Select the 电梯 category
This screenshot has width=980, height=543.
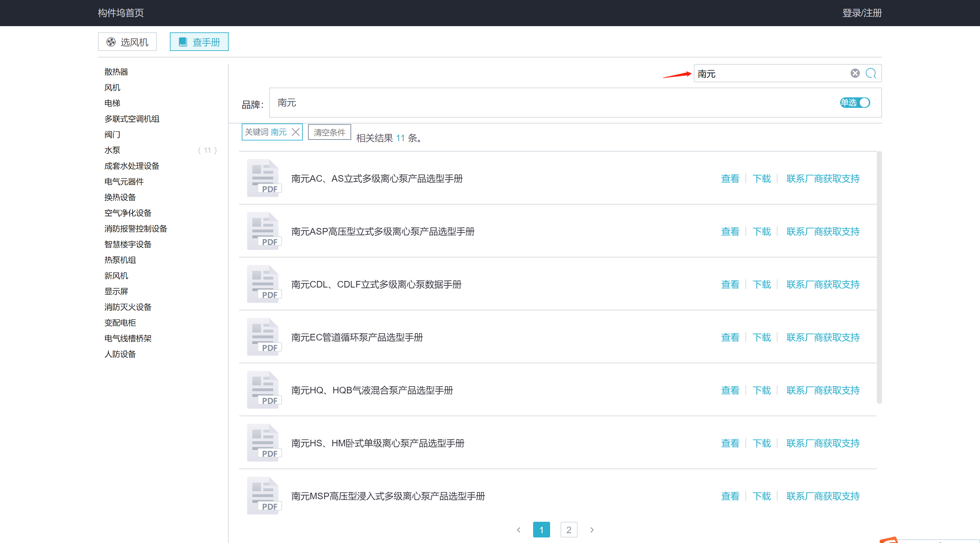[x=112, y=103]
